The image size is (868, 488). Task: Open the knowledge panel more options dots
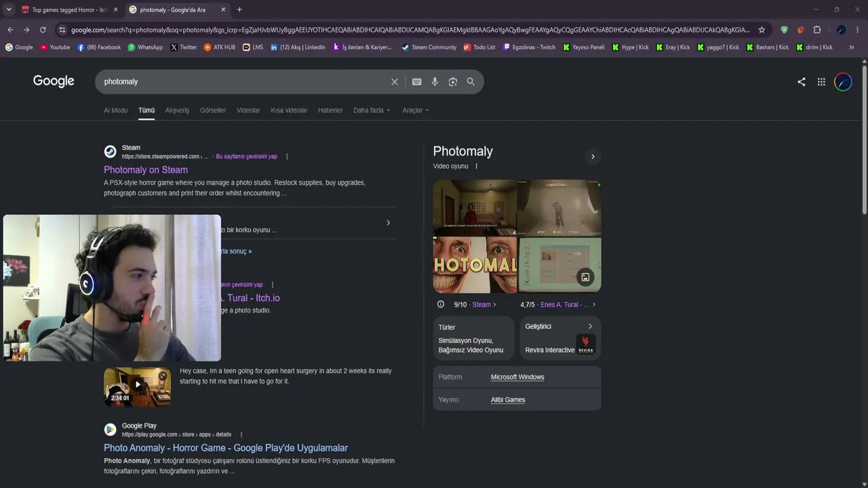(x=476, y=166)
